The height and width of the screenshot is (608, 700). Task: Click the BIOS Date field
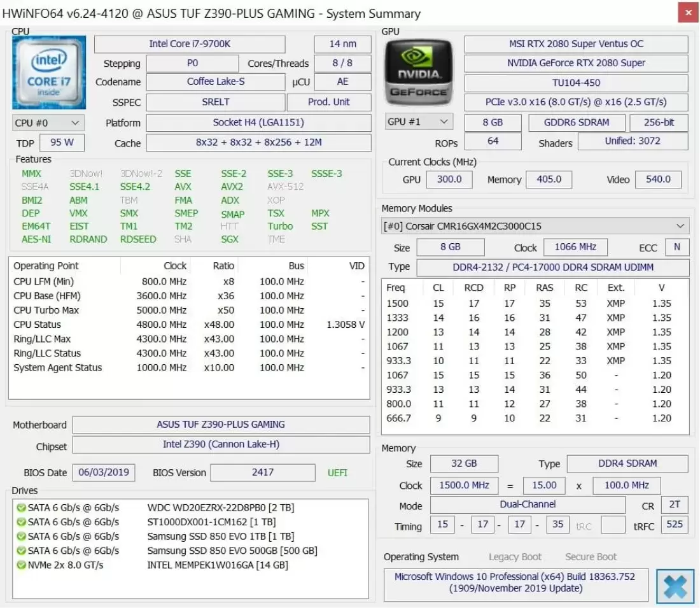point(104,472)
